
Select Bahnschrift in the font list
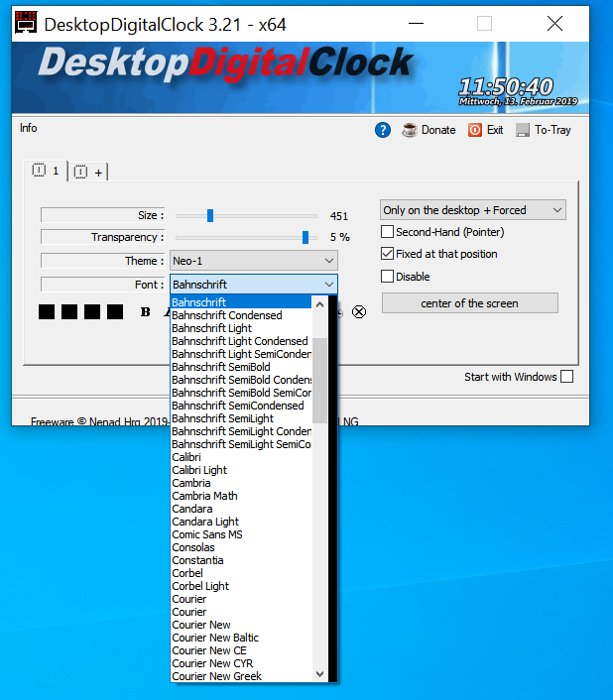pyautogui.click(x=242, y=302)
